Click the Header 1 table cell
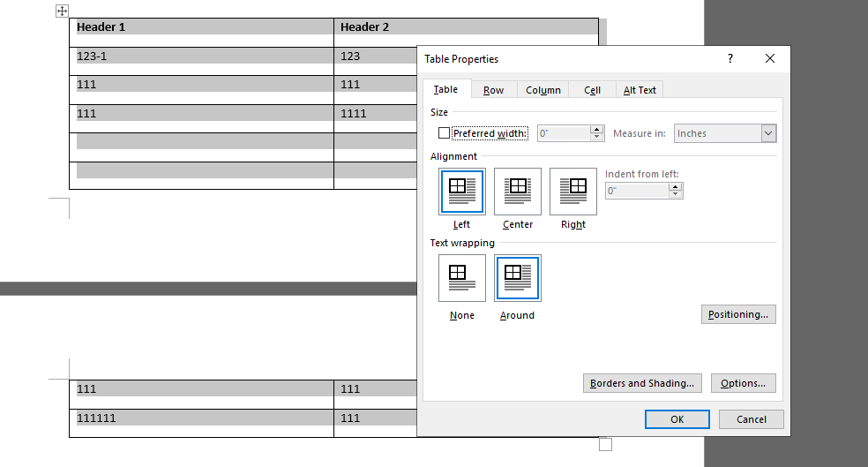This screenshot has height=467, width=868. [x=201, y=33]
